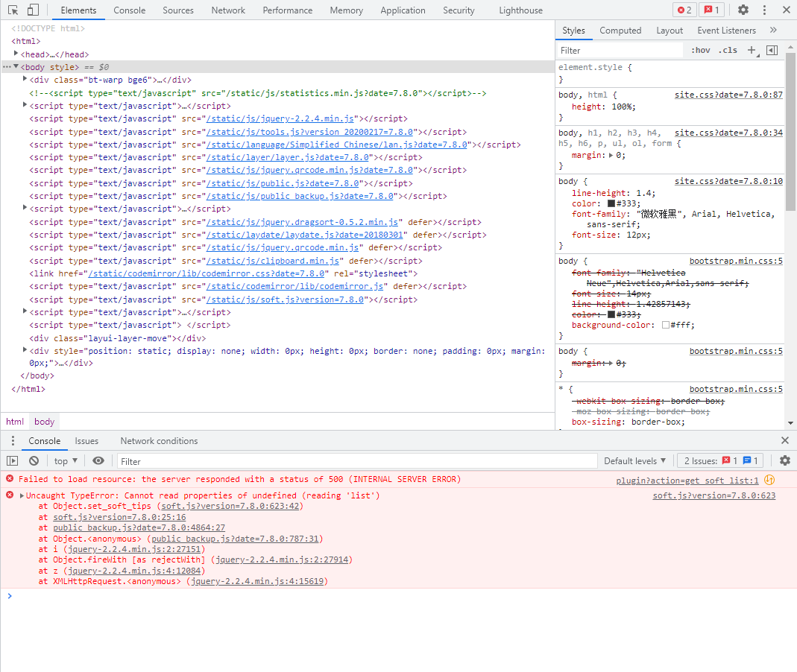Image resolution: width=797 pixels, height=672 pixels.
Task: Select the layui-layer-move div node
Action: pyautogui.click(x=117, y=338)
